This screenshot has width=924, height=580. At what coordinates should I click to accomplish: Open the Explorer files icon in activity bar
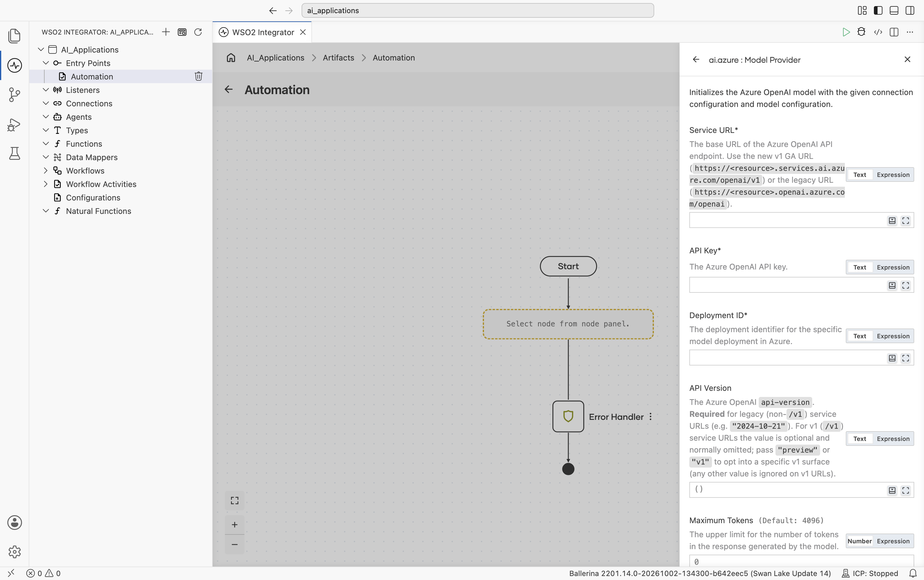14,36
